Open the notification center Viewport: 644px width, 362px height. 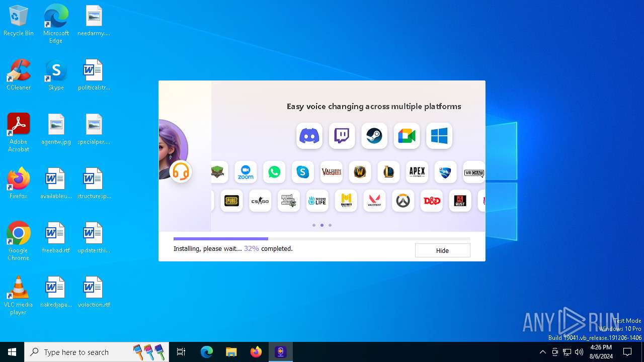click(627, 352)
